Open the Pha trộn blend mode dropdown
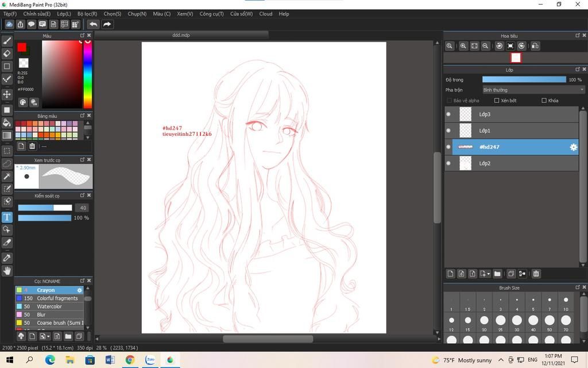The image size is (588, 368). click(533, 90)
